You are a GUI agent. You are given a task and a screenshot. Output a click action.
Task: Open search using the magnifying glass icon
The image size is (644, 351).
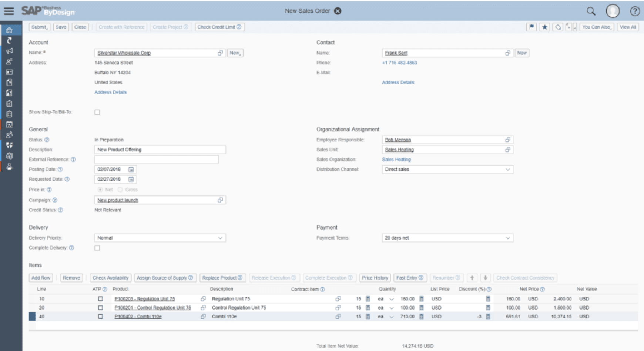[590, 11]
